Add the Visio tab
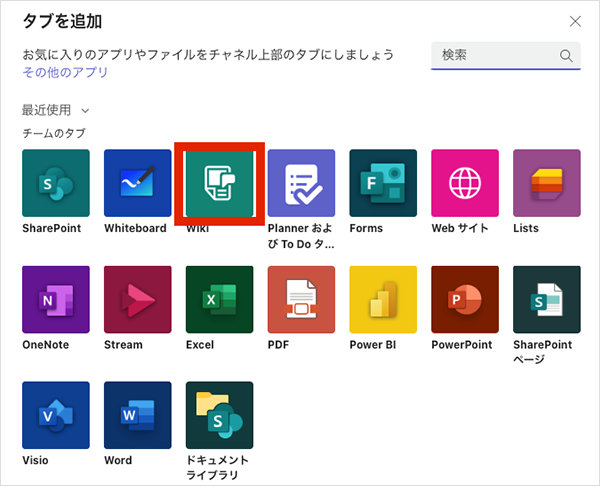 pos(56,415)
